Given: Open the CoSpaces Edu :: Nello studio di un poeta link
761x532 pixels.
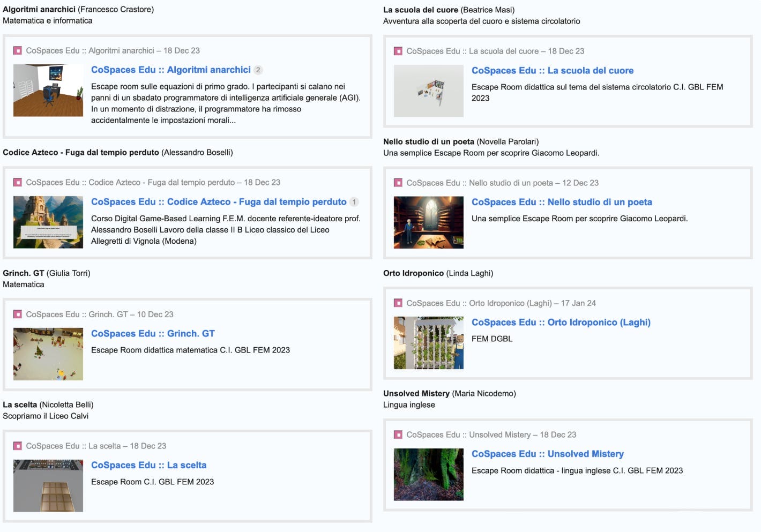Looking at the screenshot, I should tap(562, 203).
